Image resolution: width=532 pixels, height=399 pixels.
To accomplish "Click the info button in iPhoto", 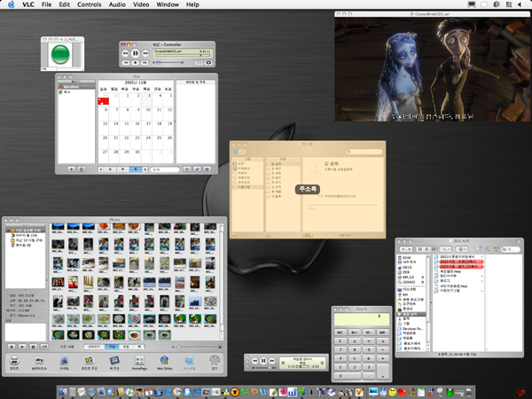I will pyautogui.click(x=33, y=347).
